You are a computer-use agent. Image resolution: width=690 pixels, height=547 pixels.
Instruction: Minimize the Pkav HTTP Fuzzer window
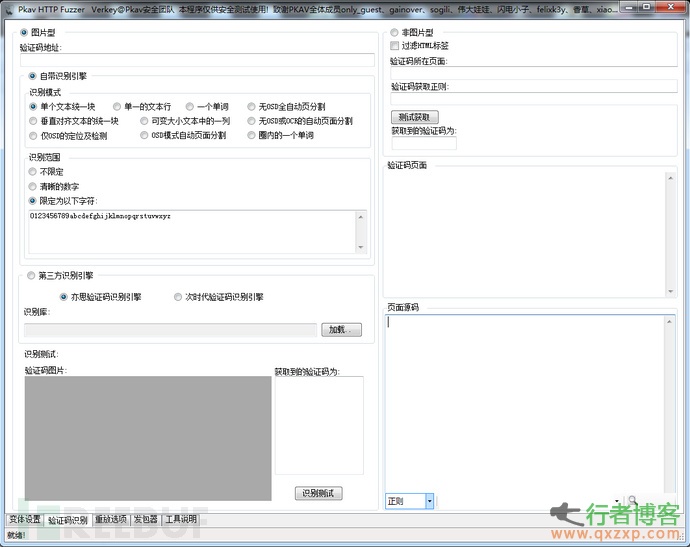(630, 7)
